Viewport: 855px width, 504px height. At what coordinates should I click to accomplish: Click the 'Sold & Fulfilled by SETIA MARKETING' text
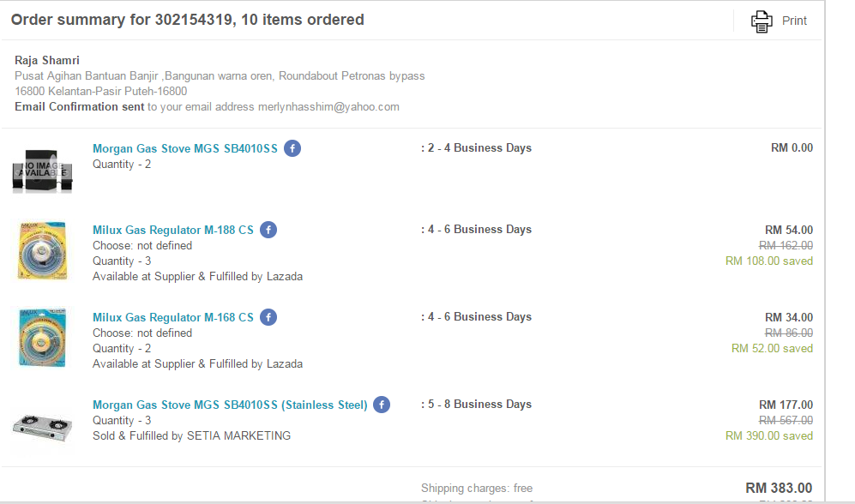click(191, 435)
